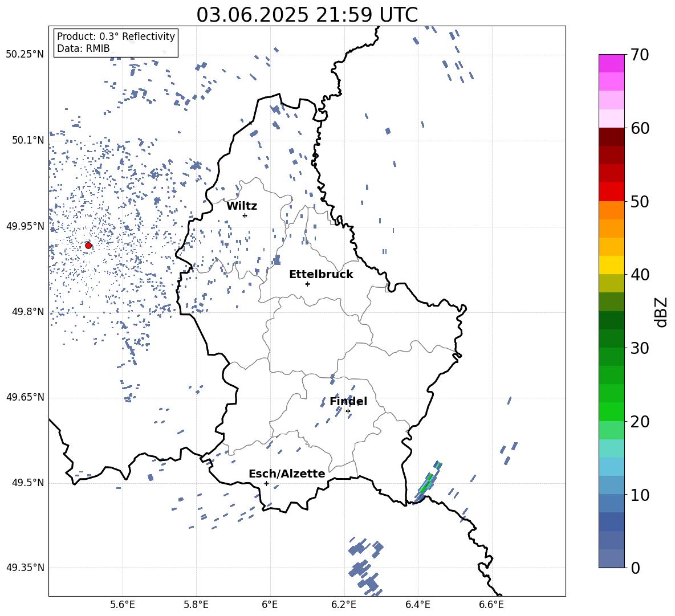Click the 49.35°N latitude tick label
Viewport: 675px width, 616px height.
25,568
